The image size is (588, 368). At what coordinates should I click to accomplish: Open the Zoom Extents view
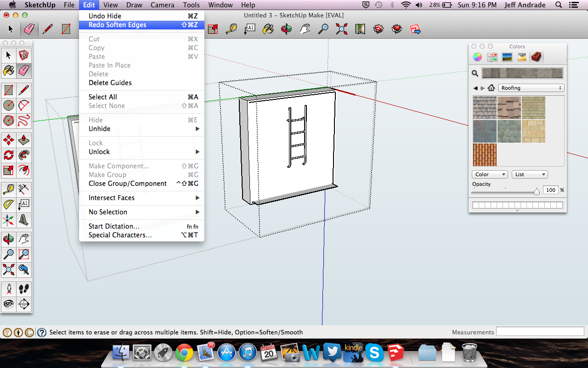click(341, 29)
